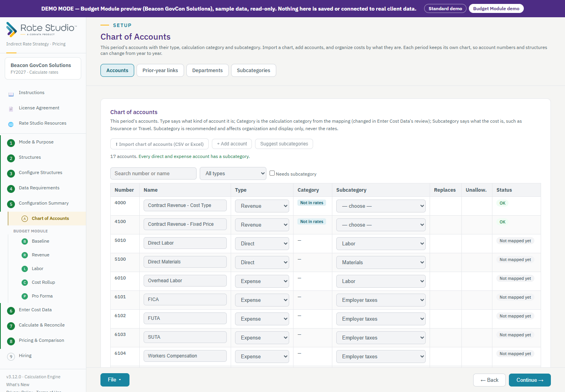Open the Departments tab
Image resolution: width=565 pixels, height=392 pixels.
(208, 71)
